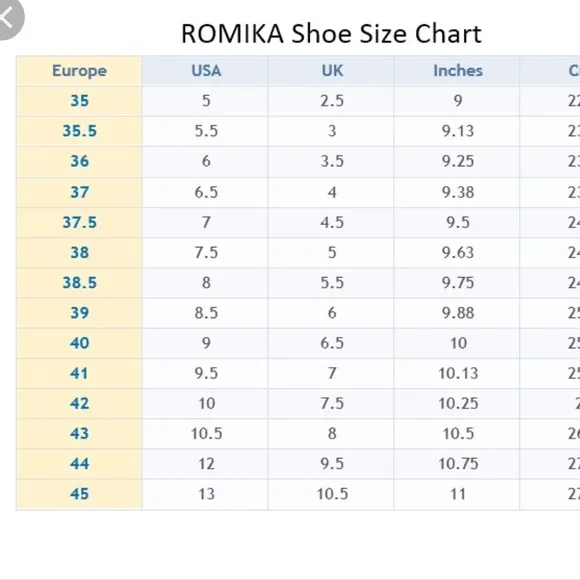The image size is (580, 580).
Task: Click USA value 7.5 in row 38
Action: [206, 253]
